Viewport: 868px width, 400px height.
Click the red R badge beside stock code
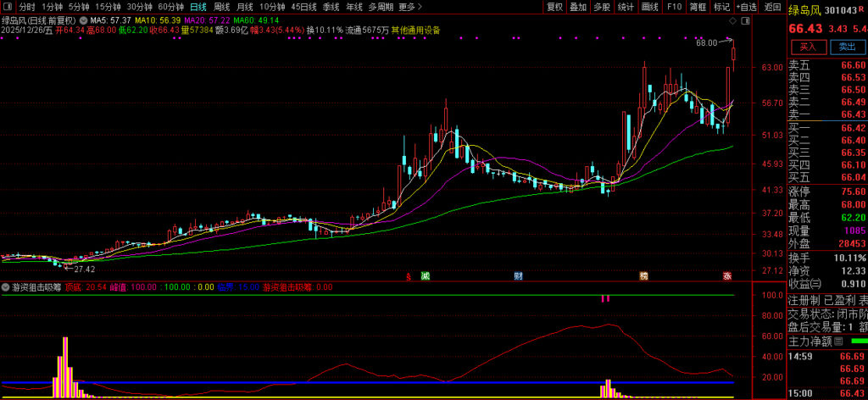(x=861, y=9)
